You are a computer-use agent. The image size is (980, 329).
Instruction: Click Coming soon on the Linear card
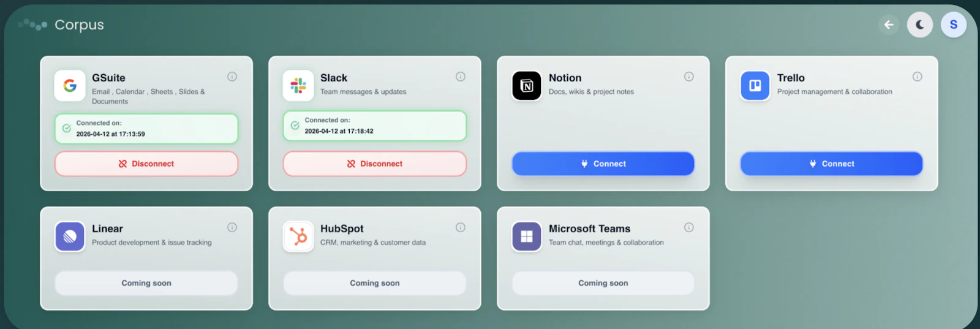click(146, 283)
